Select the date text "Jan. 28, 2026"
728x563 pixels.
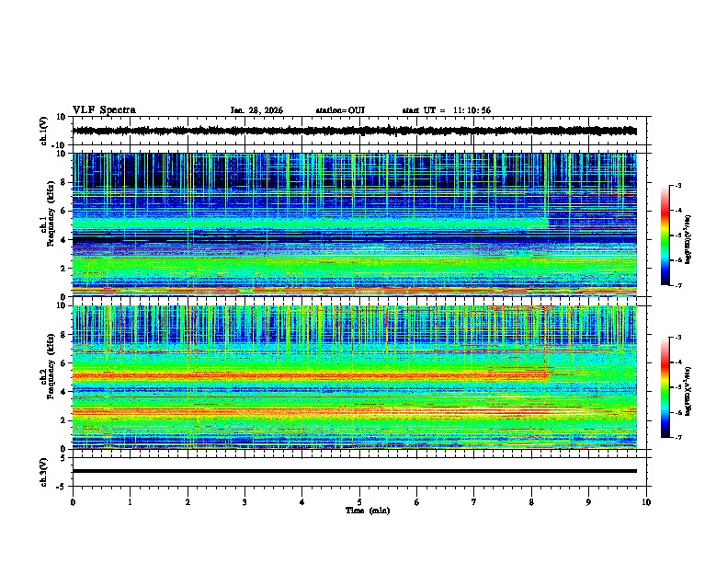tap(256, 110)
